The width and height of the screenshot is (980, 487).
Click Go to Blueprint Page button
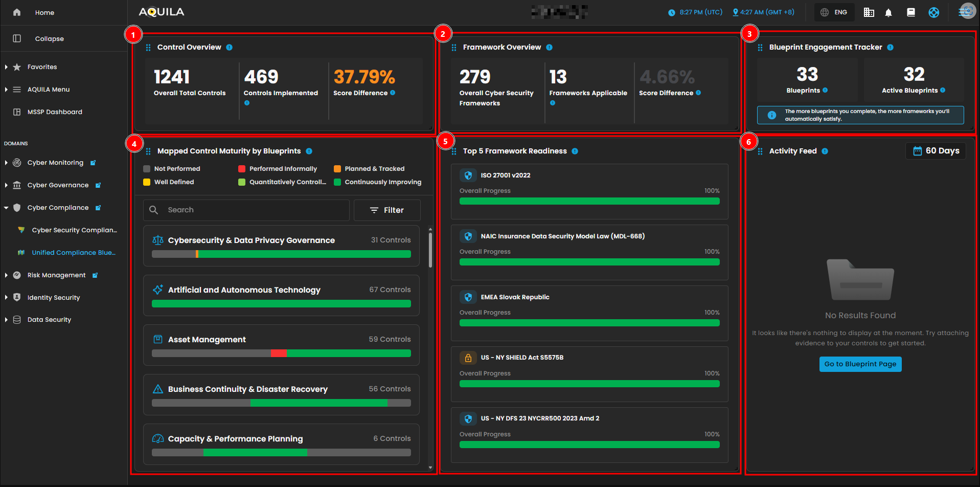coord(860,364)
